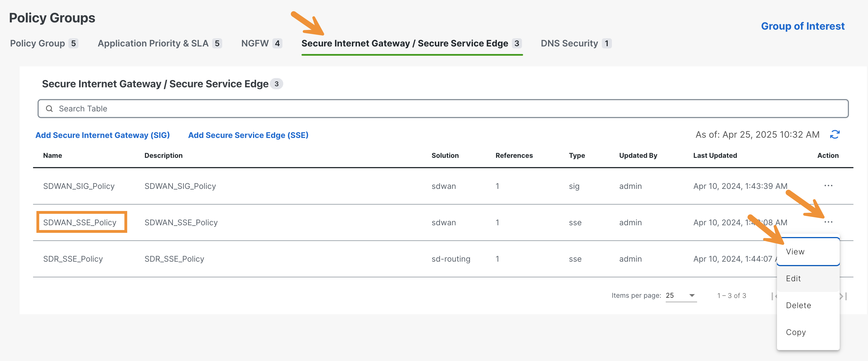Sort by the Type column header
The width and height of the screenshot is (868, 361).
[577, 155]
